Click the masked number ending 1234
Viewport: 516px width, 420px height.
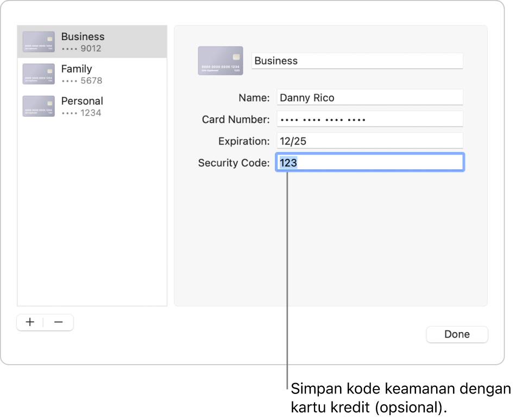[x=81, y=113]
